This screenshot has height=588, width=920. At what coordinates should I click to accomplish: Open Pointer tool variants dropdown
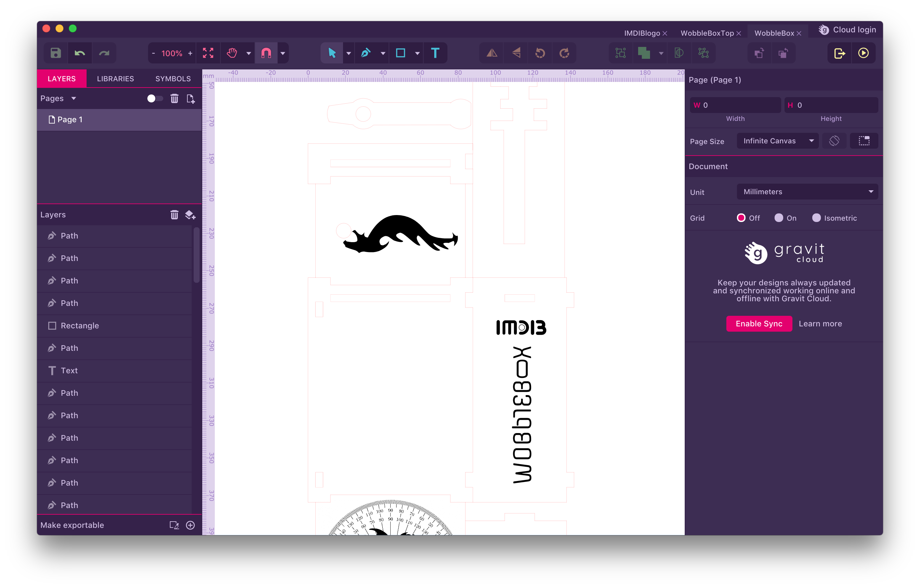[x=348, y=54]
